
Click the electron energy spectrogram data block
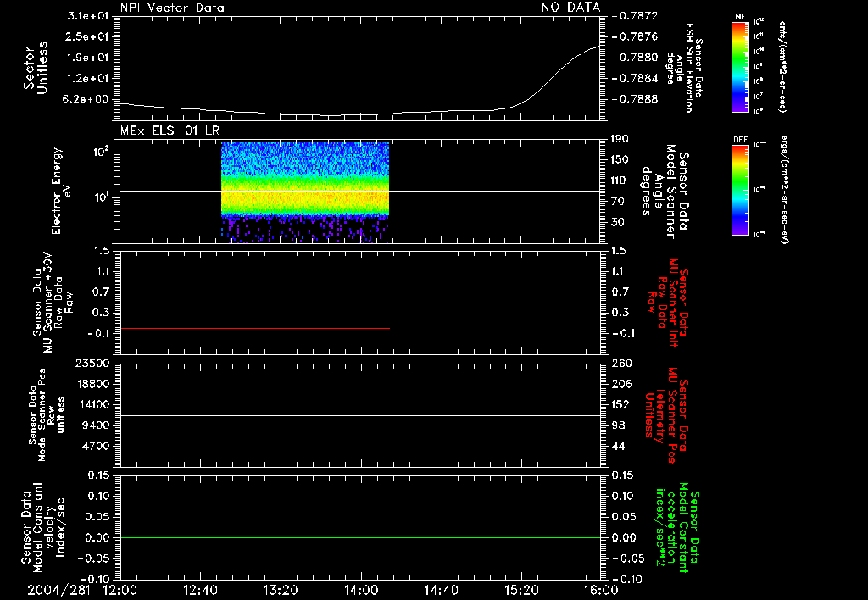(x=305, y=192)
